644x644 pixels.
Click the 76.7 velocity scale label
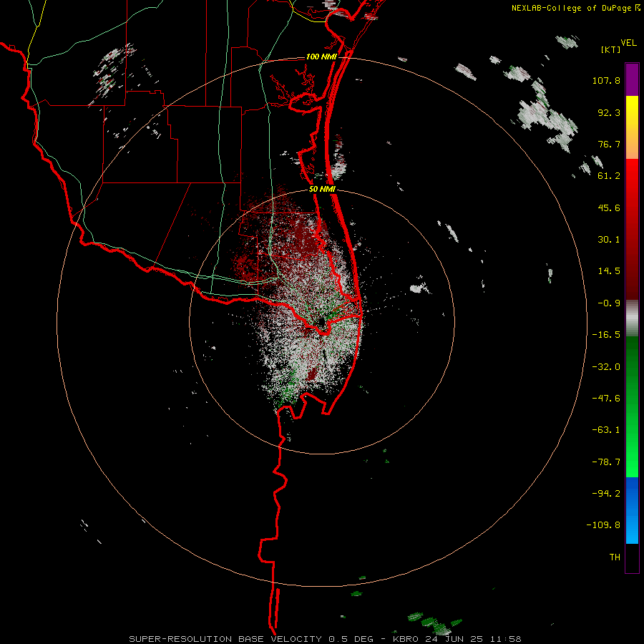click(x=609, y=144)
